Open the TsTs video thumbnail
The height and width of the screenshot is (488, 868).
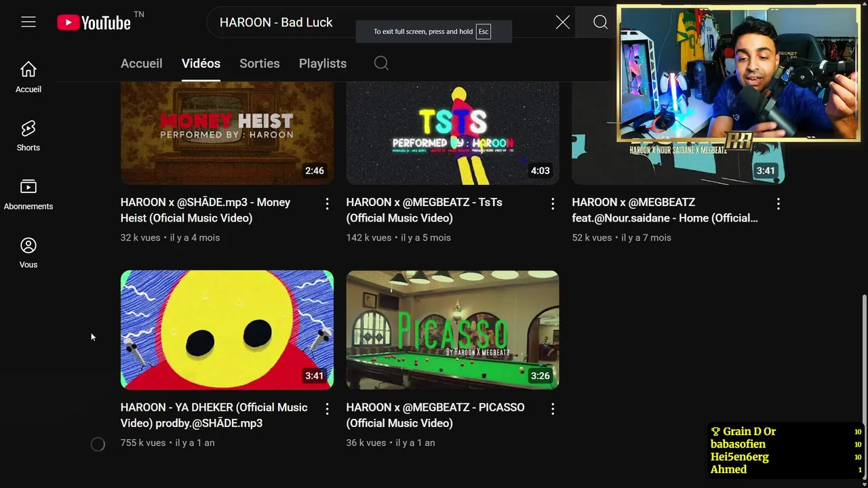point(453,134)
